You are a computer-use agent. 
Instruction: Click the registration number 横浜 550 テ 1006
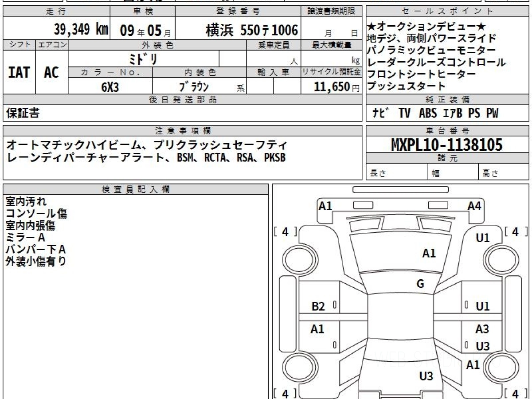pos(252,30)
